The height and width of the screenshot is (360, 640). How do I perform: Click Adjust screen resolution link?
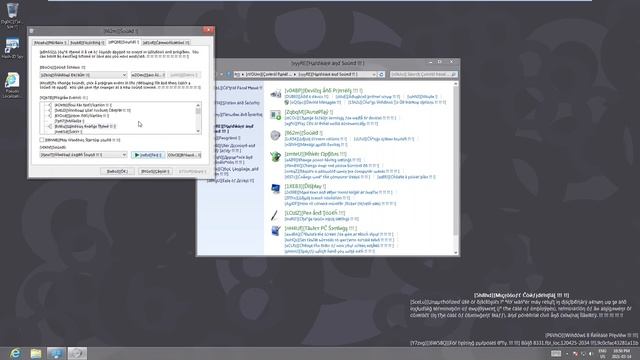pos(317,198)
